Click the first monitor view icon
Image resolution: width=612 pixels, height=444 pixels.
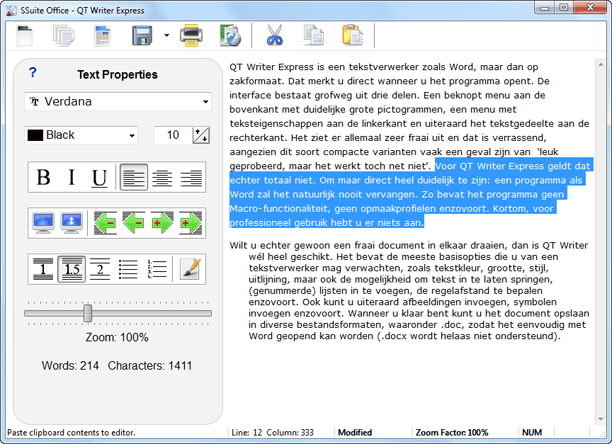43,223
